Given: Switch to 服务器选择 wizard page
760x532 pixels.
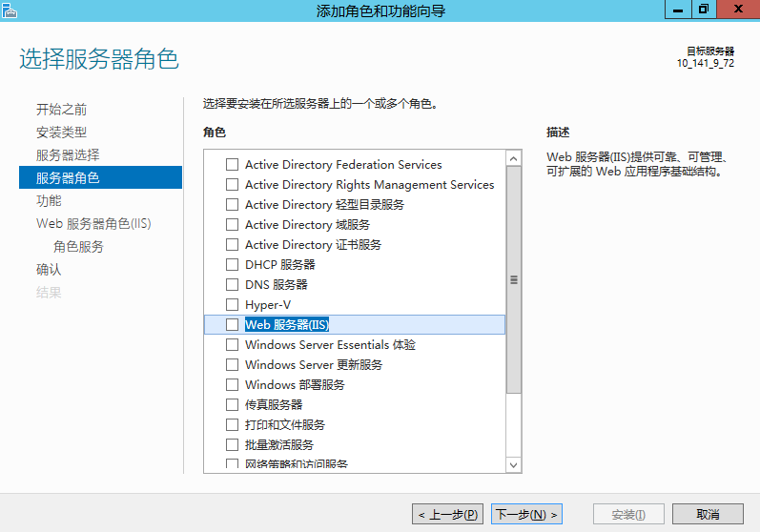Looking at the screenshot, I should pos(68,155).
